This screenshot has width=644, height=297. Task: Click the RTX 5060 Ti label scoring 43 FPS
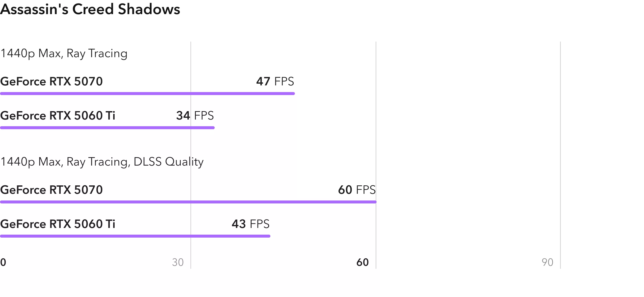tap(58, 224)
